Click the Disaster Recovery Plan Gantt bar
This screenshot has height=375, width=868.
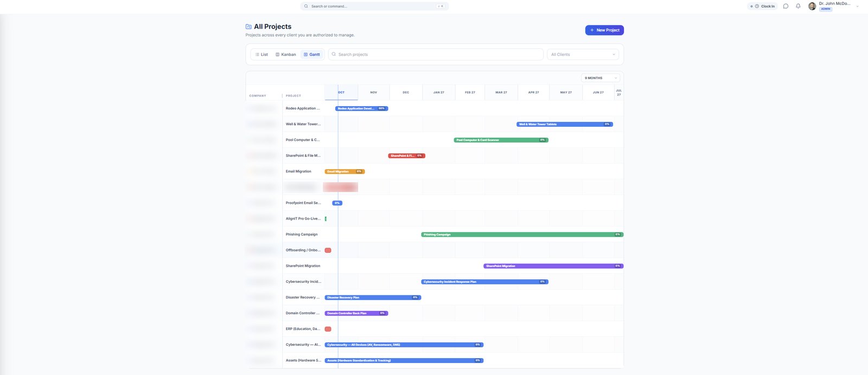(373, 298)
